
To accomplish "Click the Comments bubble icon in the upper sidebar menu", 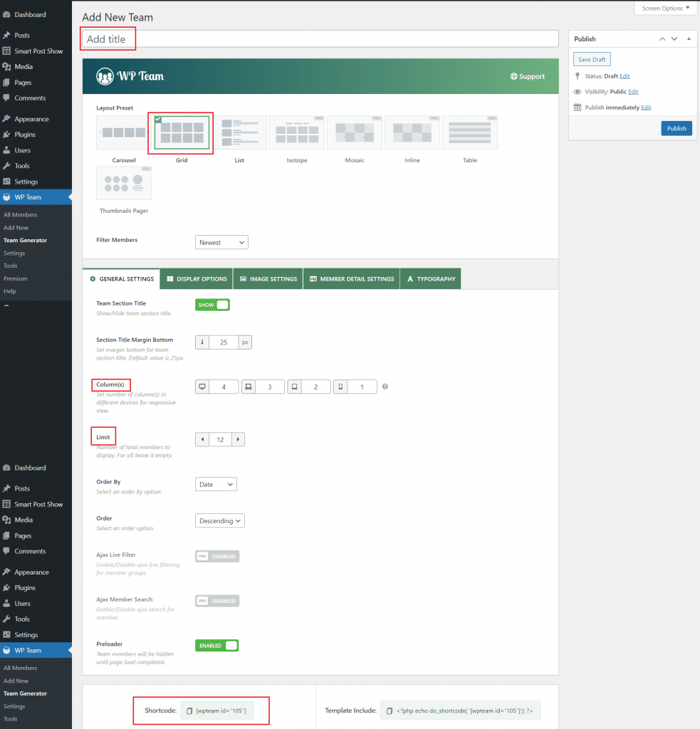I will point(6,98).
